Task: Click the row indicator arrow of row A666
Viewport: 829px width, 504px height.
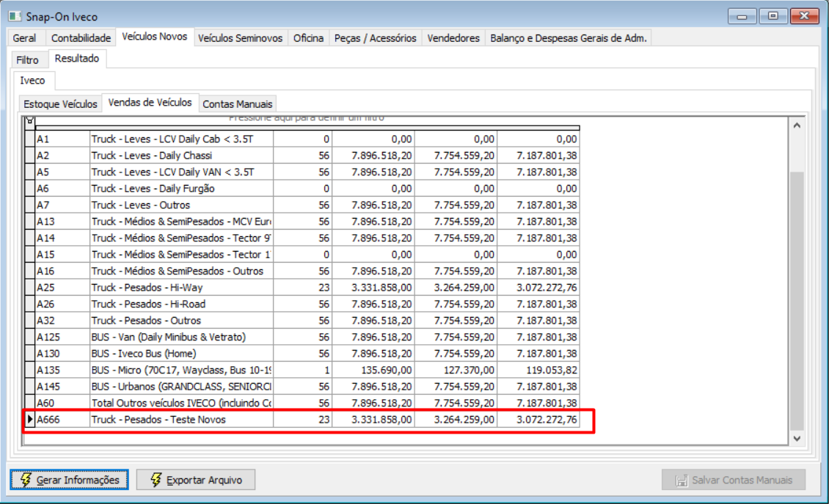Action: tap(29, 420)
